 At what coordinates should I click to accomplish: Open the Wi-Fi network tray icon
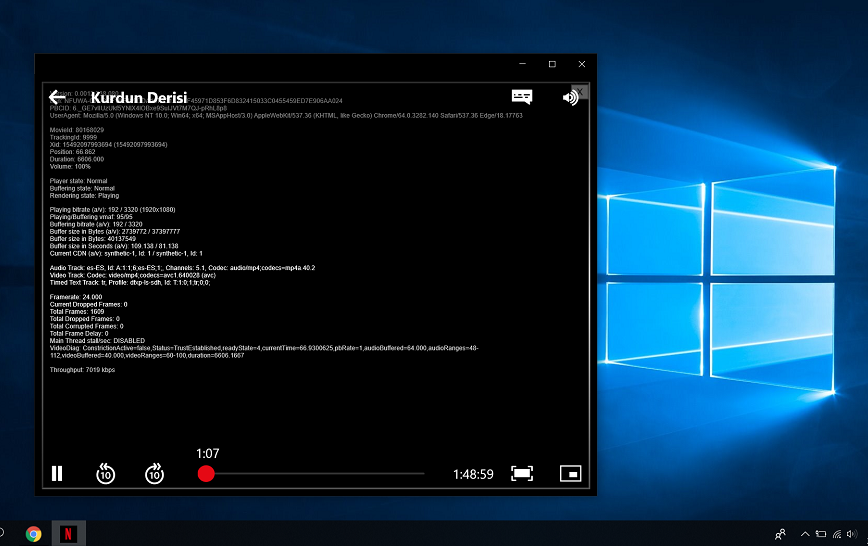tap(837, 534)
